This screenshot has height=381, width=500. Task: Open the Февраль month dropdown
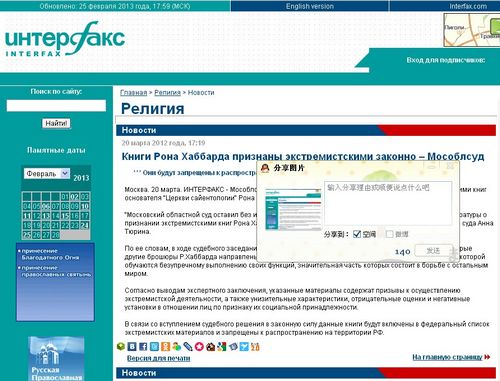click(x=47, y=174)
